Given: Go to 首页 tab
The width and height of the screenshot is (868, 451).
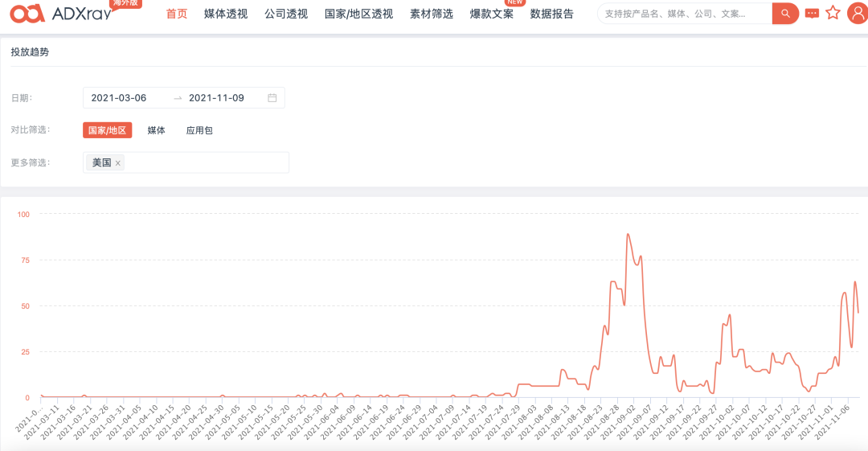Looking at the screenshot, I should coord(177,14).
